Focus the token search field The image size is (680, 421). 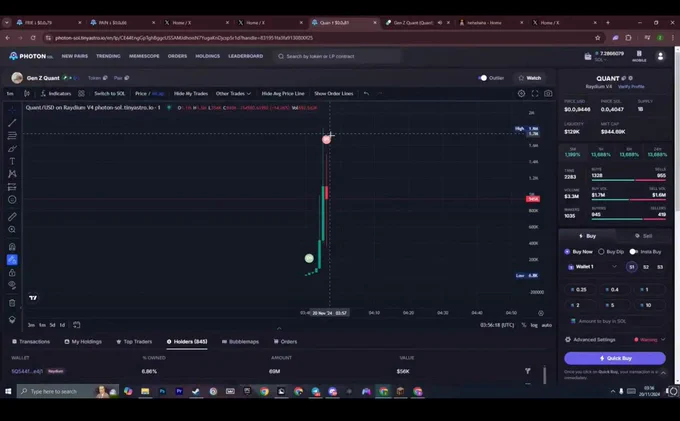(337, 56)
